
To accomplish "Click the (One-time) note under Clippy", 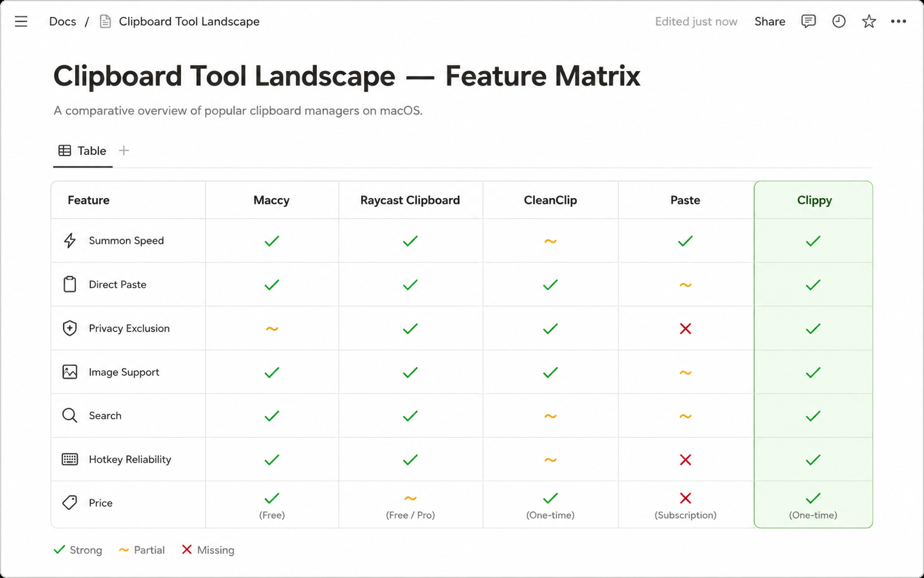I will pos(813,515).
